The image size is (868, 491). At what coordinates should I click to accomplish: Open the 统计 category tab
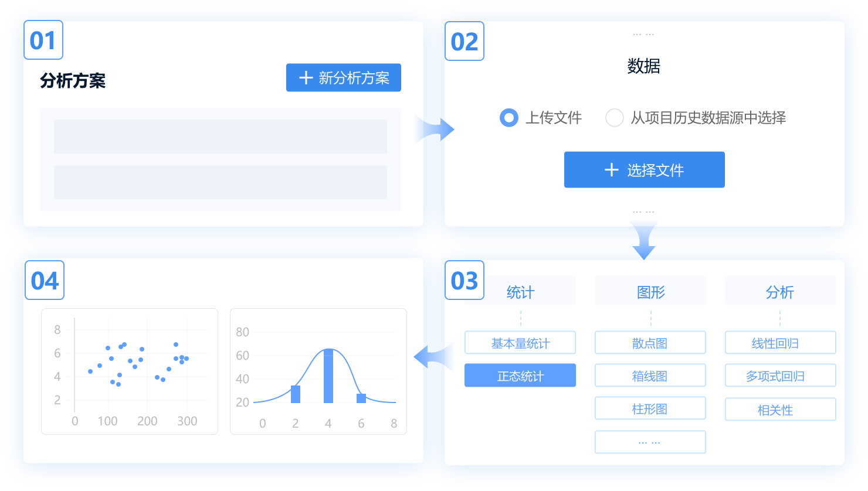coord(520,292)
